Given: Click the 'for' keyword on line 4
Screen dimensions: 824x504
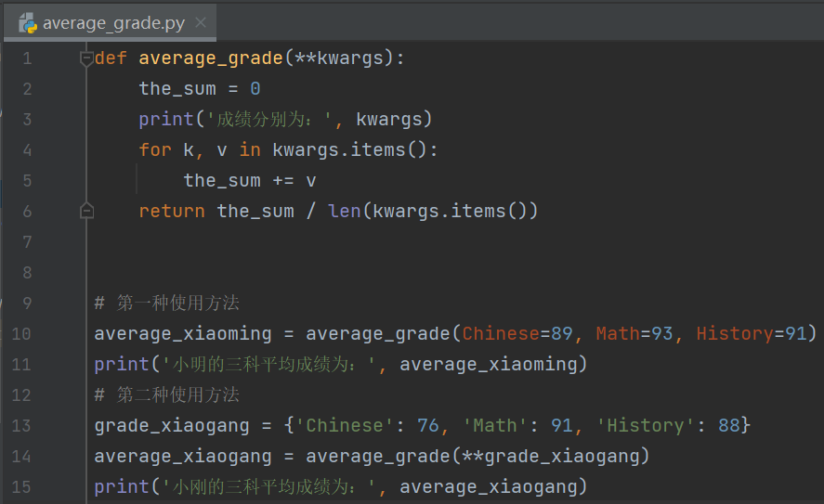Looking at the screenshot, I should 155,149.
